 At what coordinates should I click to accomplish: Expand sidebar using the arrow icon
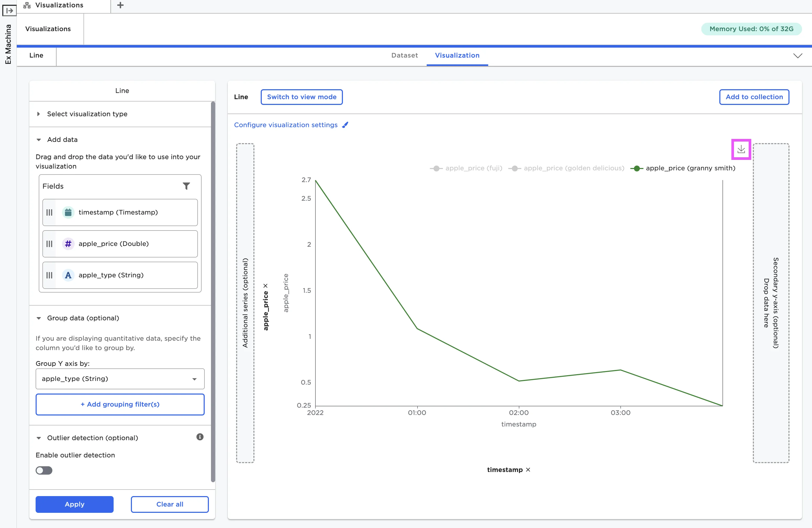[x=9, y=10]
